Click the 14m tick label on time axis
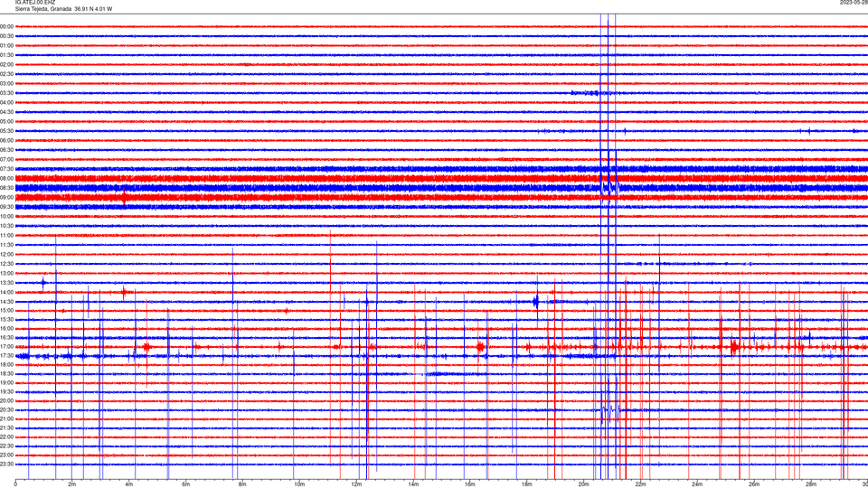The image size is (868, 488). click(x=413, y=484)
